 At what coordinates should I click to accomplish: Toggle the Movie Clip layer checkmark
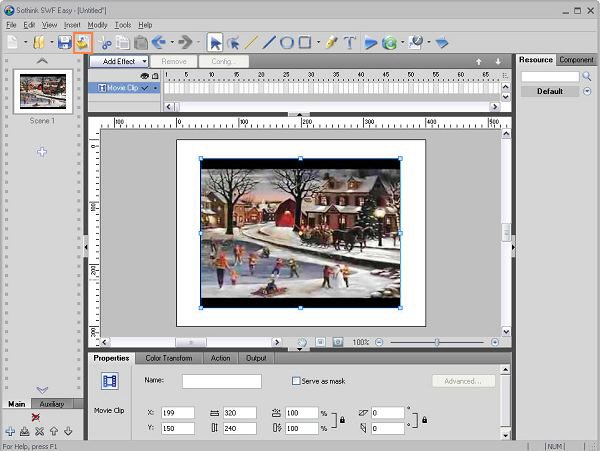pyautogui.click(x=145, y=88)
